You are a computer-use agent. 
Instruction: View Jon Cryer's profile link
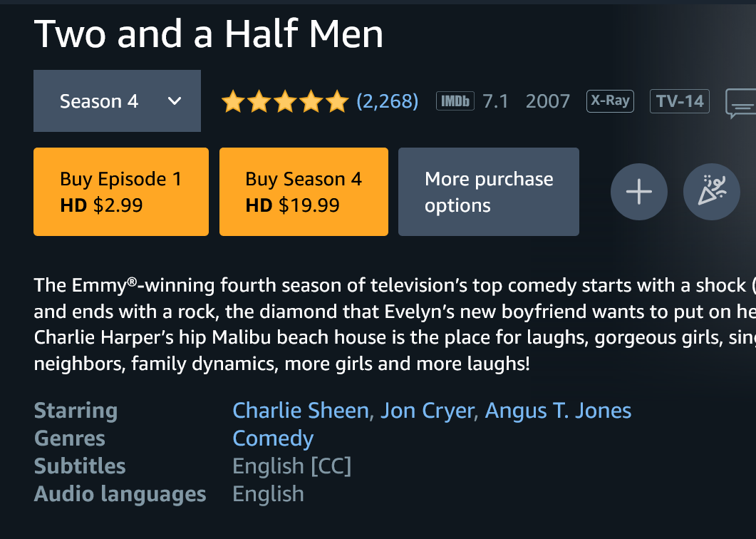tap(427, 411)
